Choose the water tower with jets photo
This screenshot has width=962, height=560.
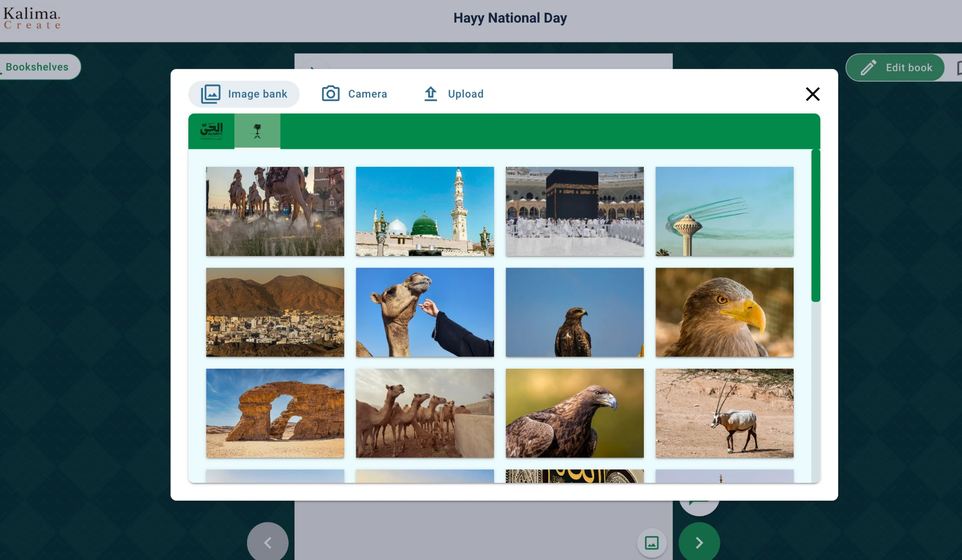pos(725,211)
